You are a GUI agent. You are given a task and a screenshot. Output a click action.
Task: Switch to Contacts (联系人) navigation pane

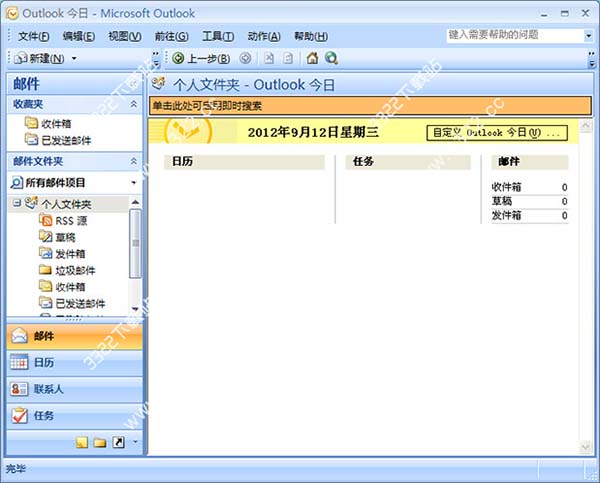point(75,389)
